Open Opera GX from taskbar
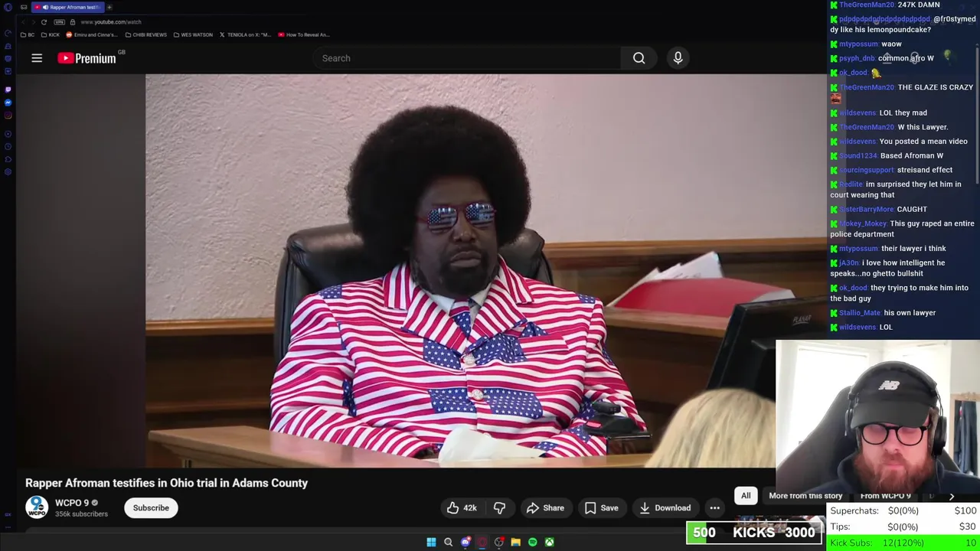The width and height of the screenshot is (980, 551). (482, 542)
